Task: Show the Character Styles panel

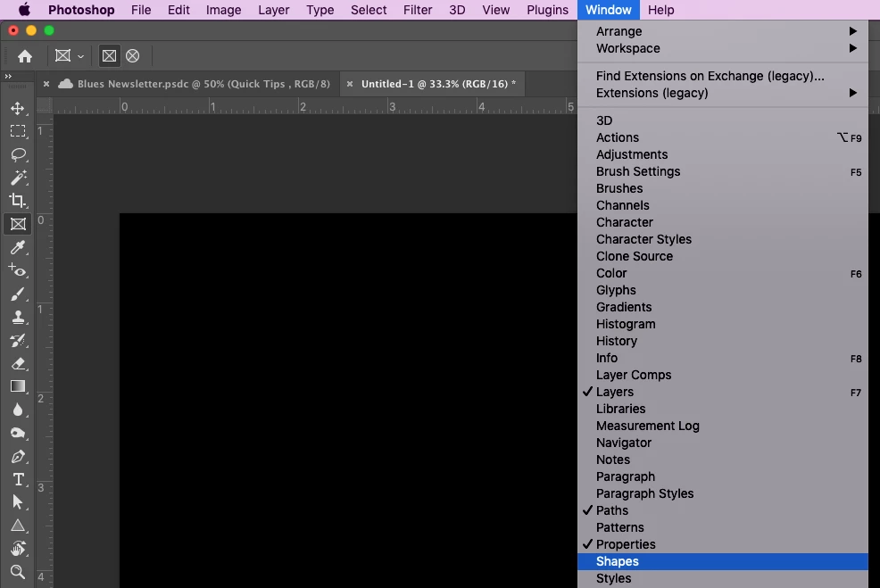Action: point(723,240)
